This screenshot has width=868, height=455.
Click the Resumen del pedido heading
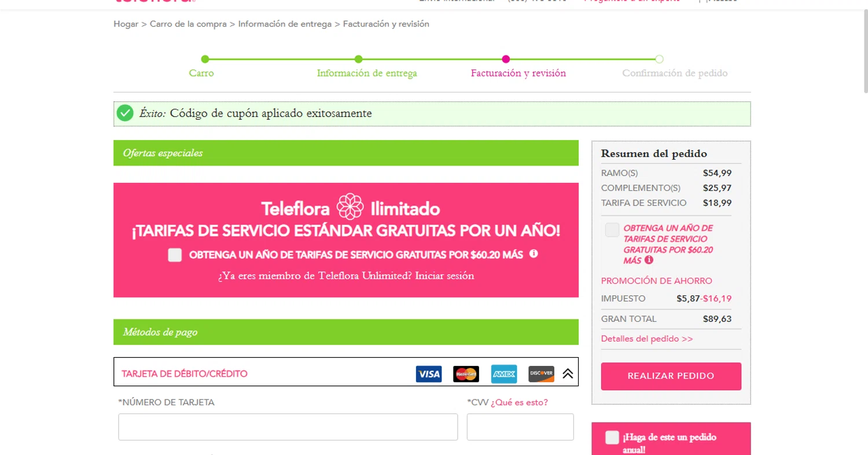[x=654, y=153]
